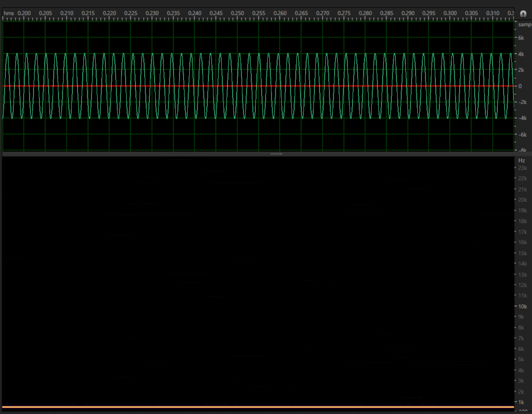Image resolution: width=532 pixels, height=414 pixels.
Task: Place the cursor on the red zero line
Action: point(259,85)
